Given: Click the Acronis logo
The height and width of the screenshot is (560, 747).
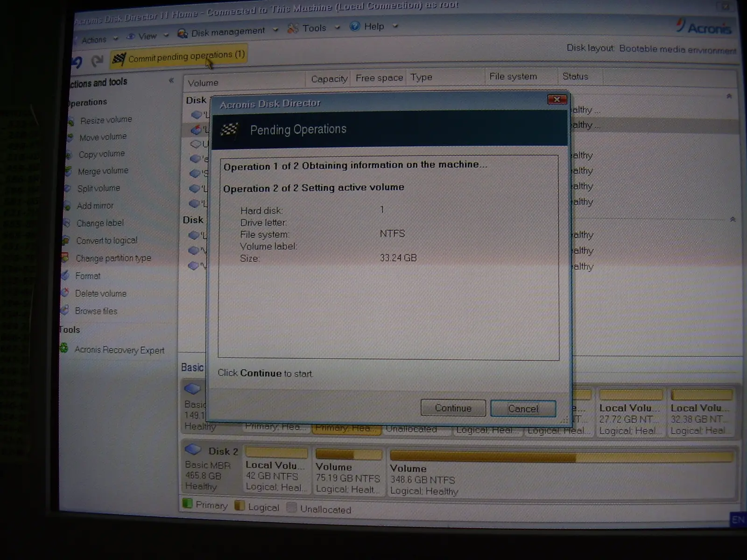Looking at the screenshot, I should 704,27.
